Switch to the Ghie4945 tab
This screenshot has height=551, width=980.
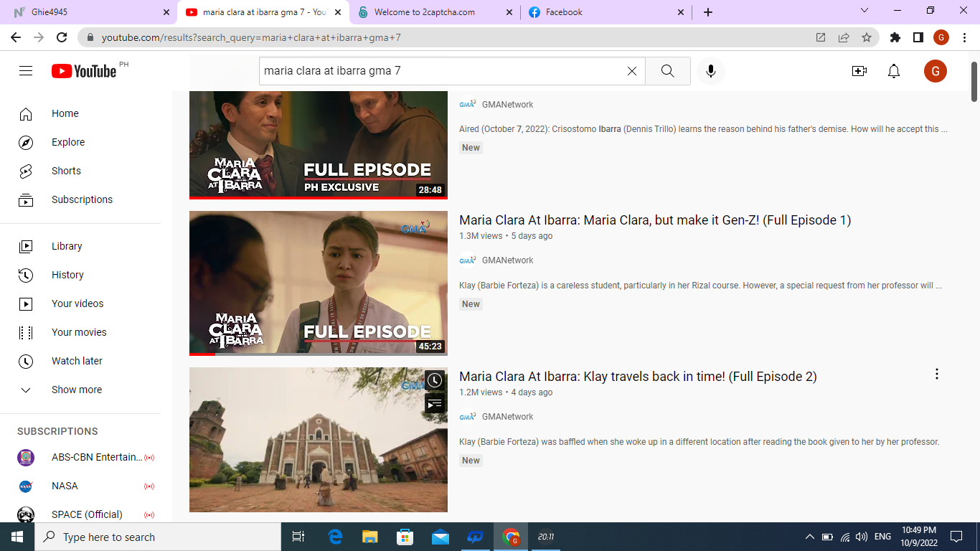(x=89, y=12)
